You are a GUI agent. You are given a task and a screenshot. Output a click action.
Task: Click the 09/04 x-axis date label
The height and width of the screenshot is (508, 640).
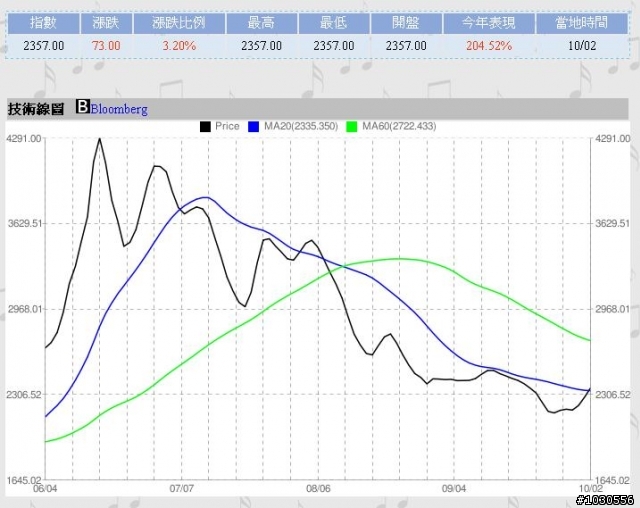(x=454, y=488)
